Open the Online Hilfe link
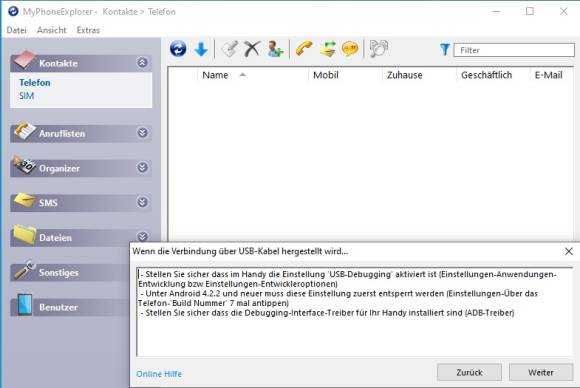The width and height of the screenshot is (580, 388). (x=159, y=374)
